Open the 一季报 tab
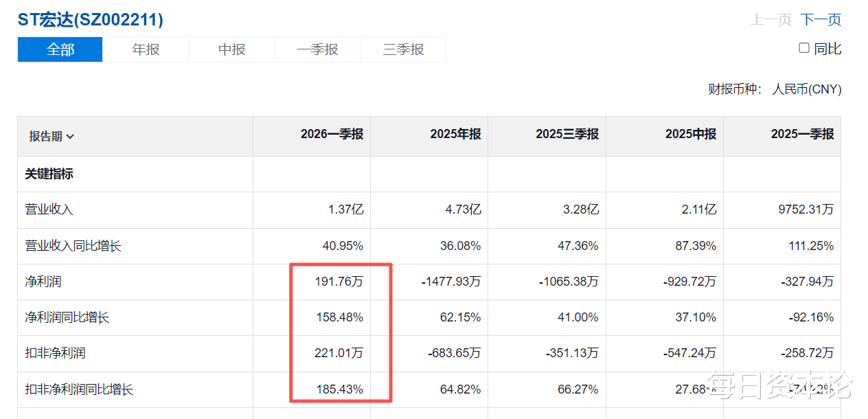Image resolution: width=868 pixels, height=419 pixels. (317, 49)
